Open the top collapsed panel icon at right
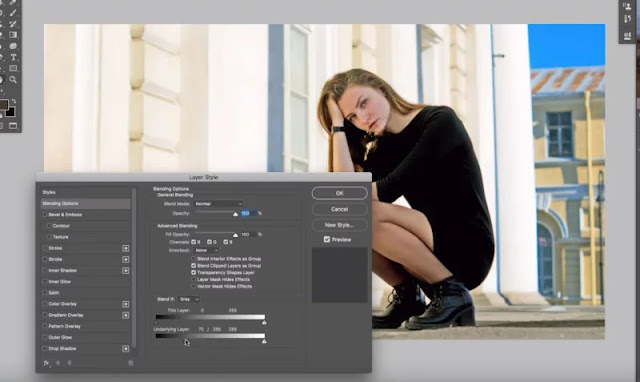640x382 pixels. (x=627, y=6)
